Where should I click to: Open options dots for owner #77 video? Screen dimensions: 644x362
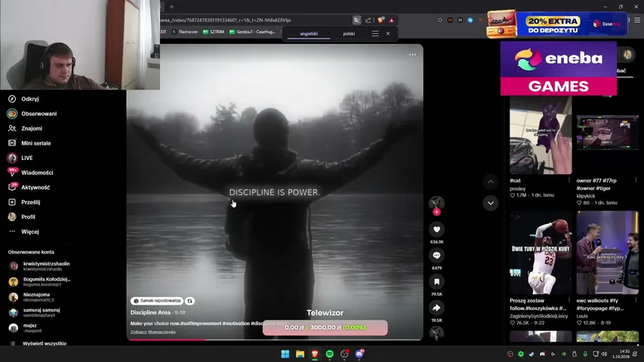pyautogui.click(x=636, y=179)
